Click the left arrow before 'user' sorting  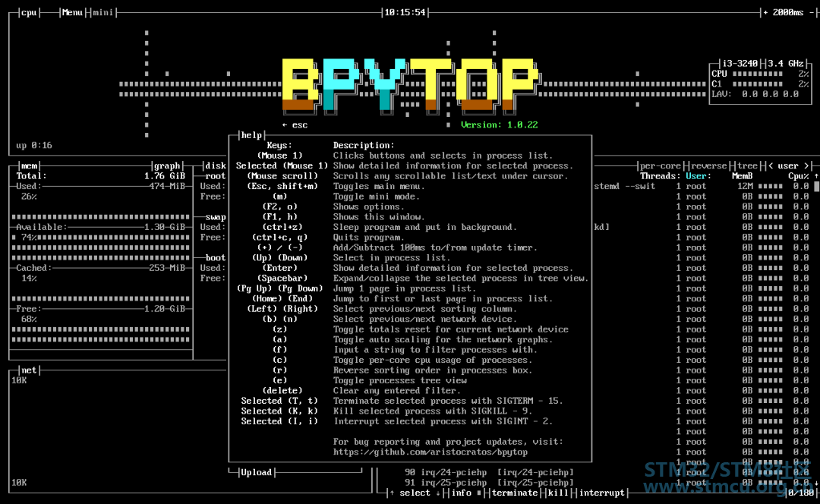[771, 165]
